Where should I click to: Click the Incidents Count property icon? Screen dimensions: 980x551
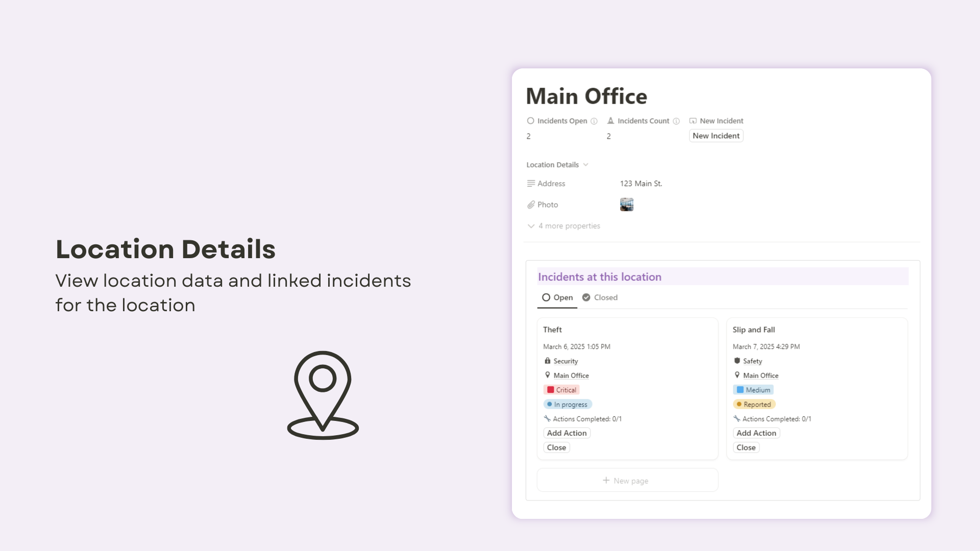(610, 121)
